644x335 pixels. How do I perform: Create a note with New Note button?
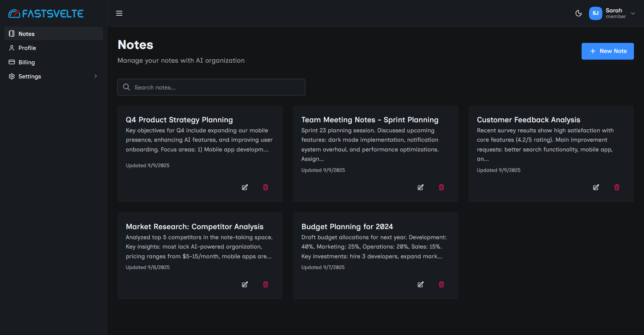click(607, 51)
